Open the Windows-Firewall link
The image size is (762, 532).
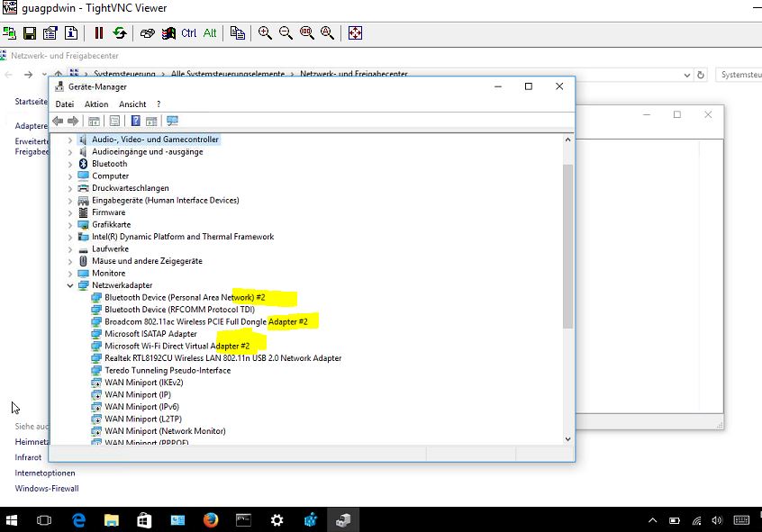point(47,489)
